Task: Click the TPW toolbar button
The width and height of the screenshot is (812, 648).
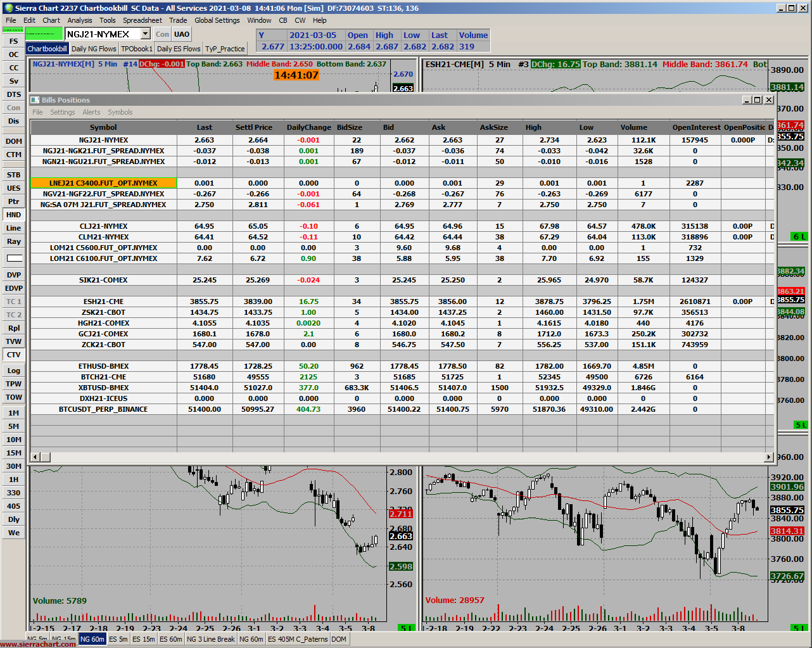Action: tap(14, 384)
